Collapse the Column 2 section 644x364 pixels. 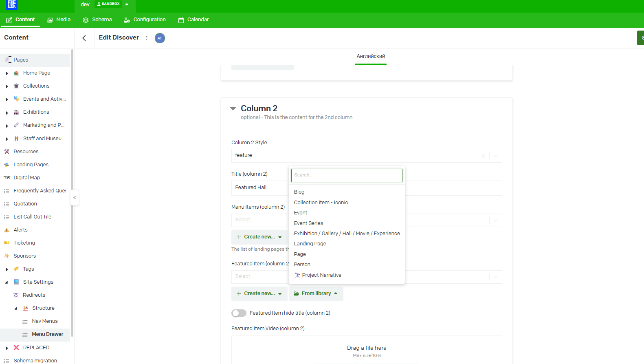233,109
